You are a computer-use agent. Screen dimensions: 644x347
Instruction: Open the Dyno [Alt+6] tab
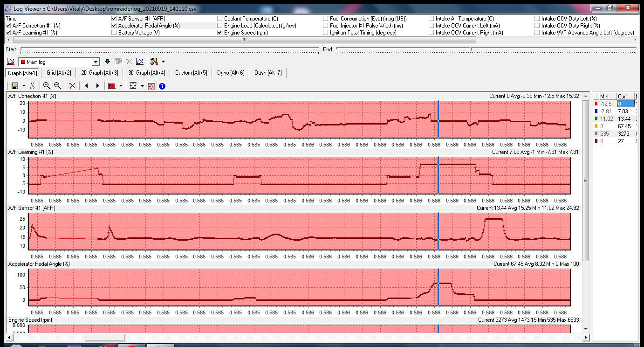pyautogui.click(x=231, y=73)
